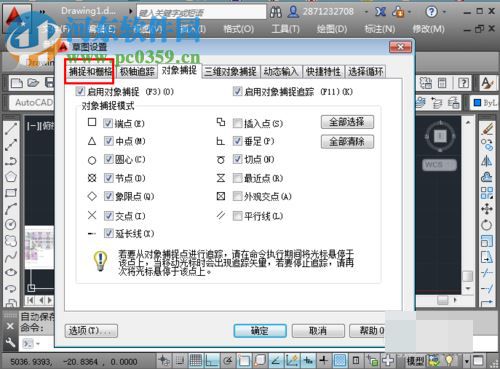Select the Arc draw tool
This screenshot has width=500, height=369.
point(11,209)
